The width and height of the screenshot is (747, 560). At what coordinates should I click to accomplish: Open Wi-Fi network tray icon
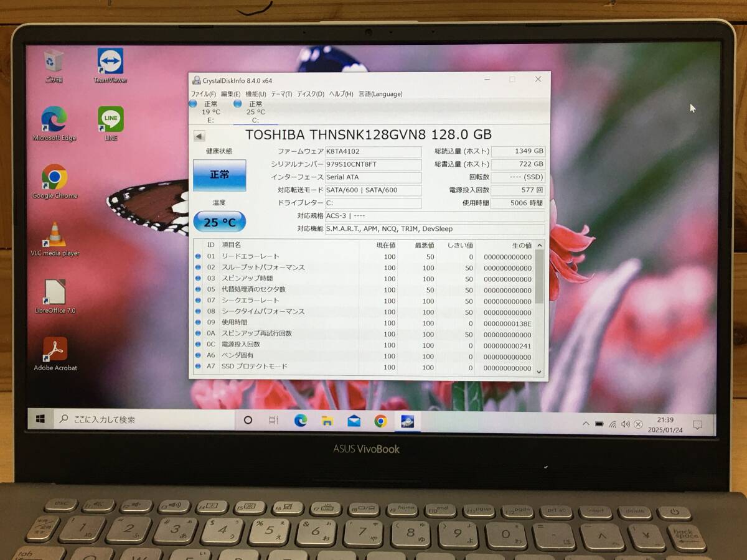pyautogui.click(x=613, y=424)
